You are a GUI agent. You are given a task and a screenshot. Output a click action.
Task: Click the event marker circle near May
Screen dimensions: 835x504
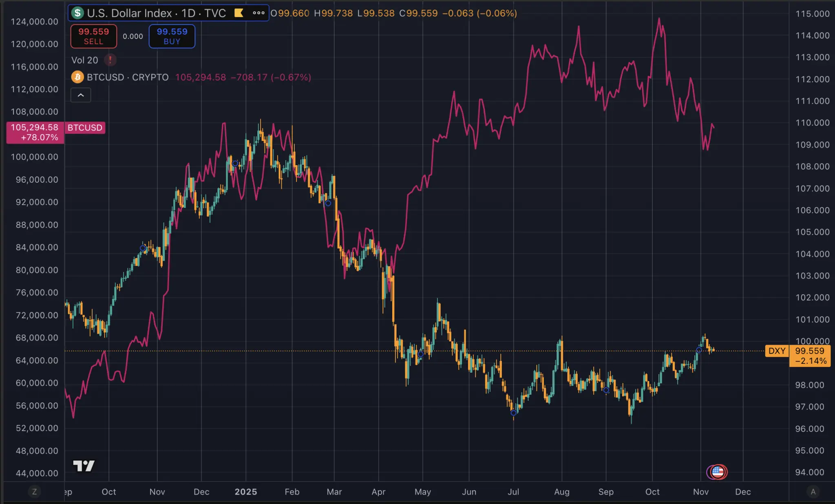coord(420,354)
